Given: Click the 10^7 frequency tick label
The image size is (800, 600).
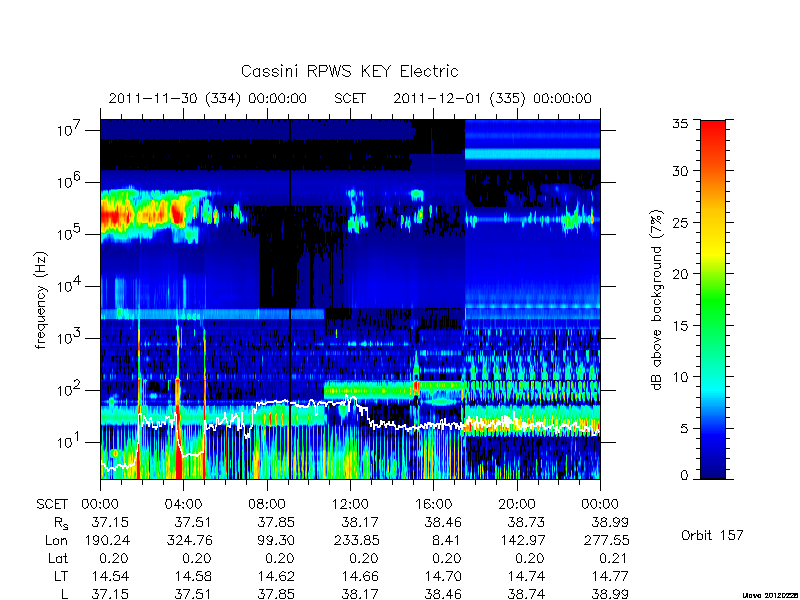Looking at the screenshot, I should (x=70, y=130).
